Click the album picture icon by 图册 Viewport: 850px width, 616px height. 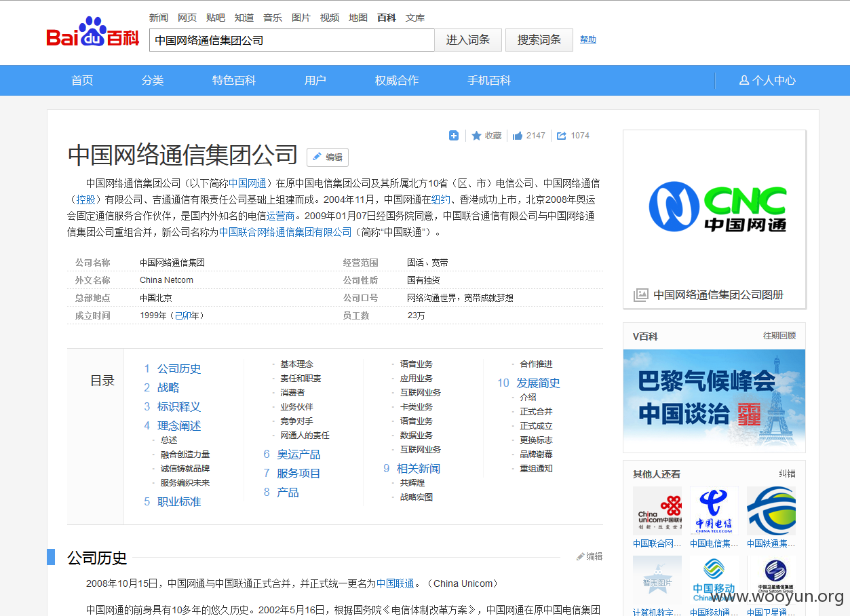640,295
